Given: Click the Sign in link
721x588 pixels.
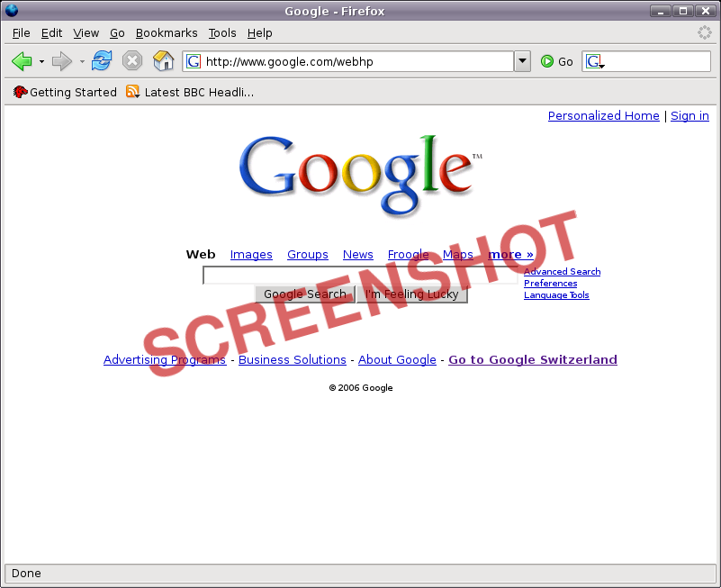Looking at the screenshot, I should coord(689,115).
